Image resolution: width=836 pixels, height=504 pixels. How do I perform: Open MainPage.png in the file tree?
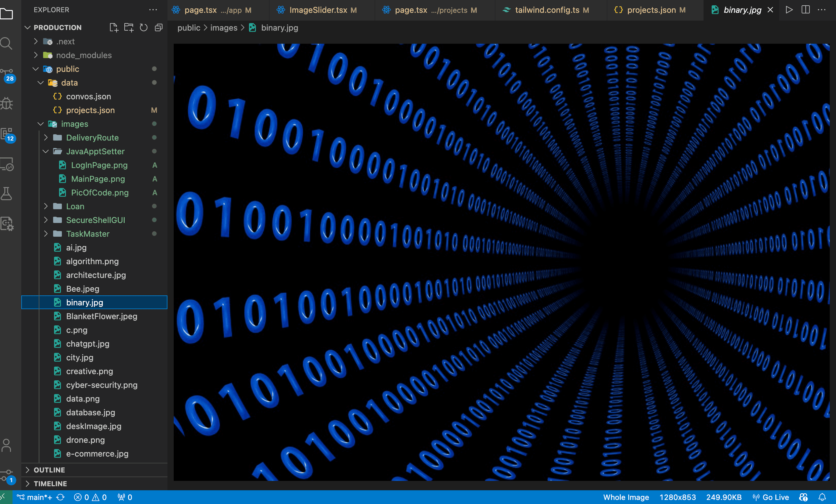pyautogui.click(x=94, y=179)
